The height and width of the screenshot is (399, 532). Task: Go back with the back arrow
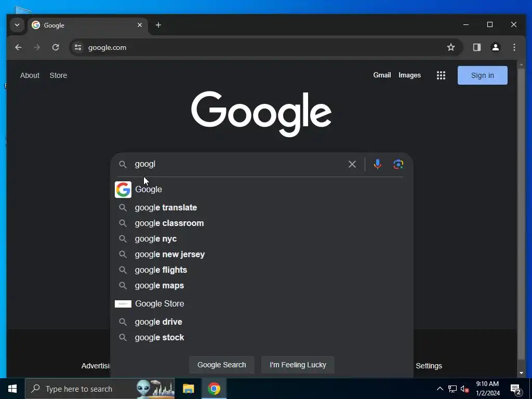coord(18,47)
